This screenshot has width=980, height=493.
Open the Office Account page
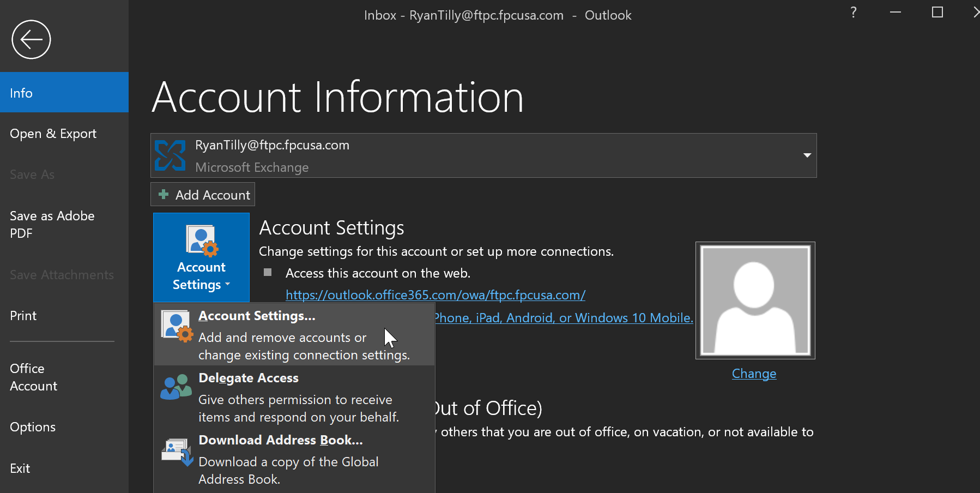click(x=64, y=377)
